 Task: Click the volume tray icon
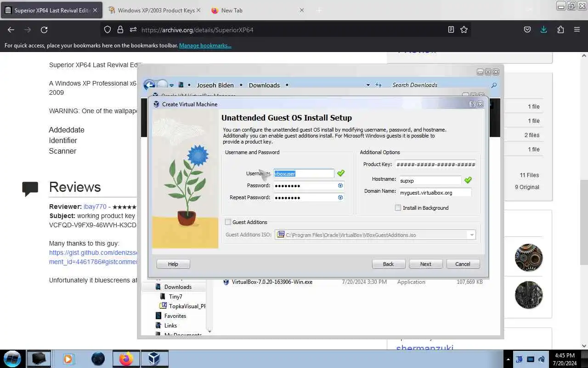tap(541, 359)
